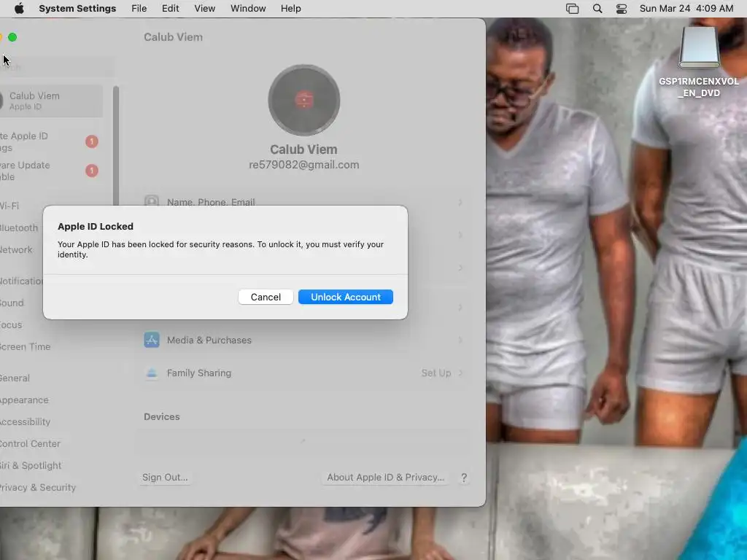Viewport: 747px width, 560px height.
Task: Click the re579082@gmail.com email text
Action: [304, 165]
